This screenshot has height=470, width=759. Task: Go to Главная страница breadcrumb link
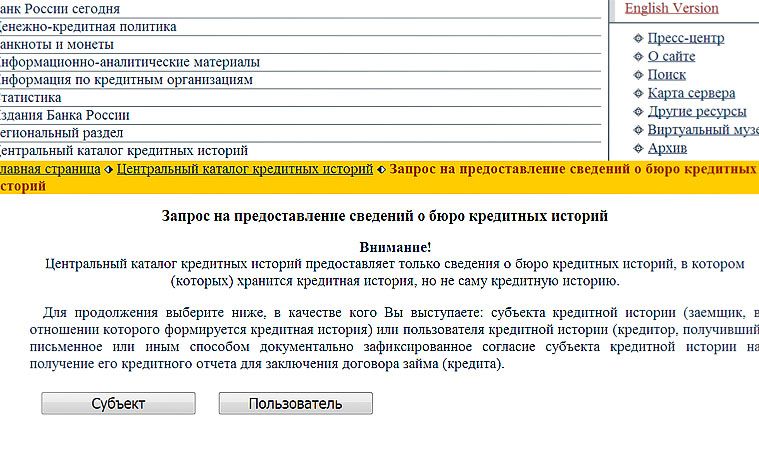(50, 169)
